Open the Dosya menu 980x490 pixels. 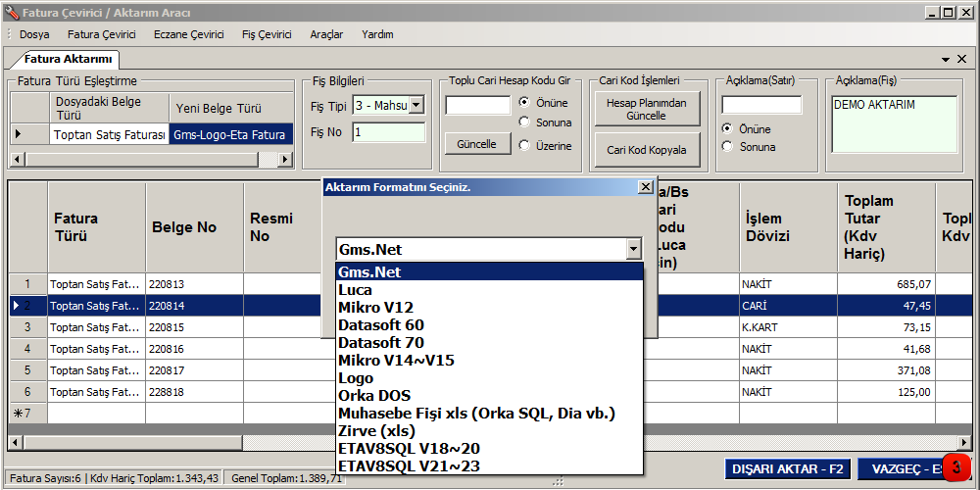[x=34, y=34]
